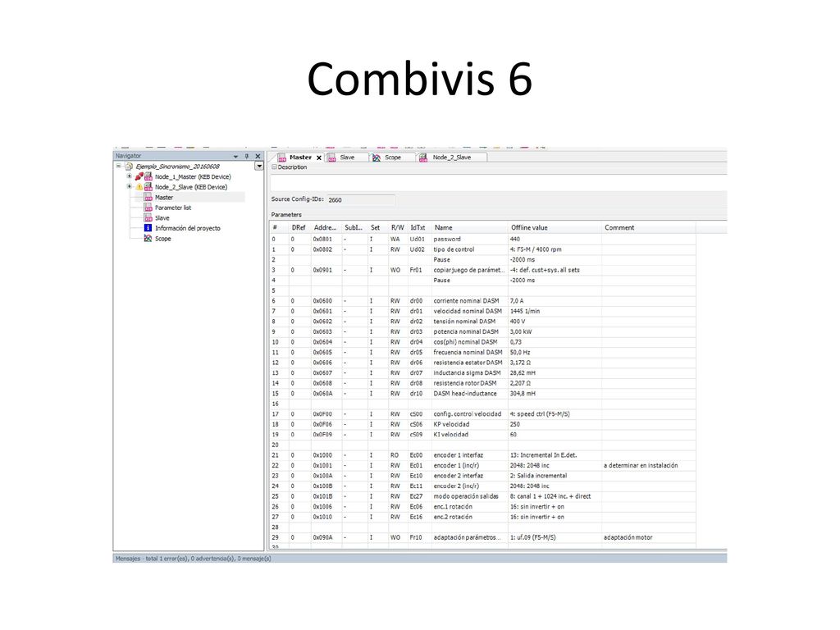Click the Offline value column header
Screen dimensions: 840x630
[x=555, y=228]
